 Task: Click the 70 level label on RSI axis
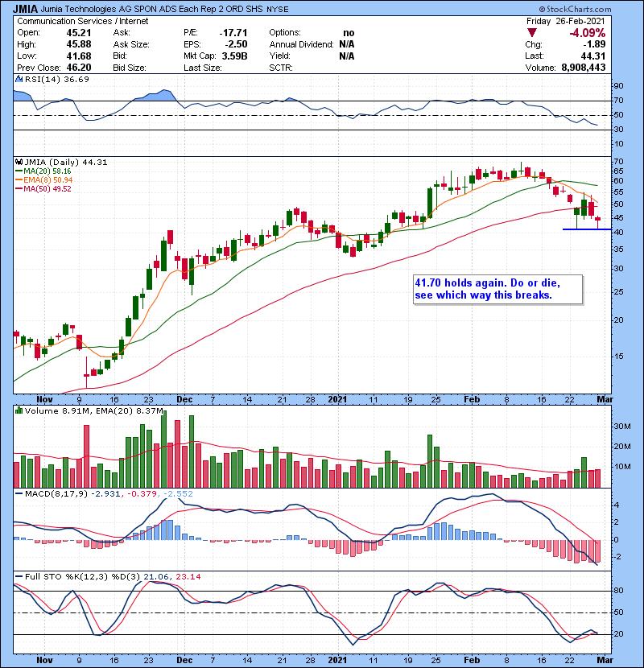point(618,101)
